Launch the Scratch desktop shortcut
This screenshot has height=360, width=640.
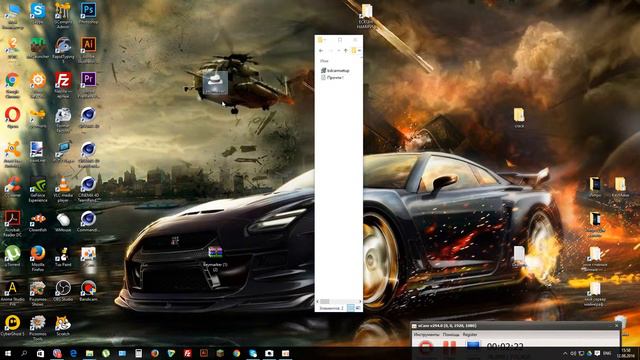(63, 326)
